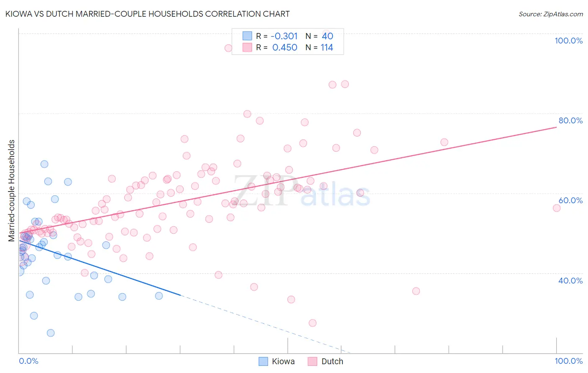Click the 80.0% y-axis label
This screenshot has width=588, height=373.
(x=570, y=120)
